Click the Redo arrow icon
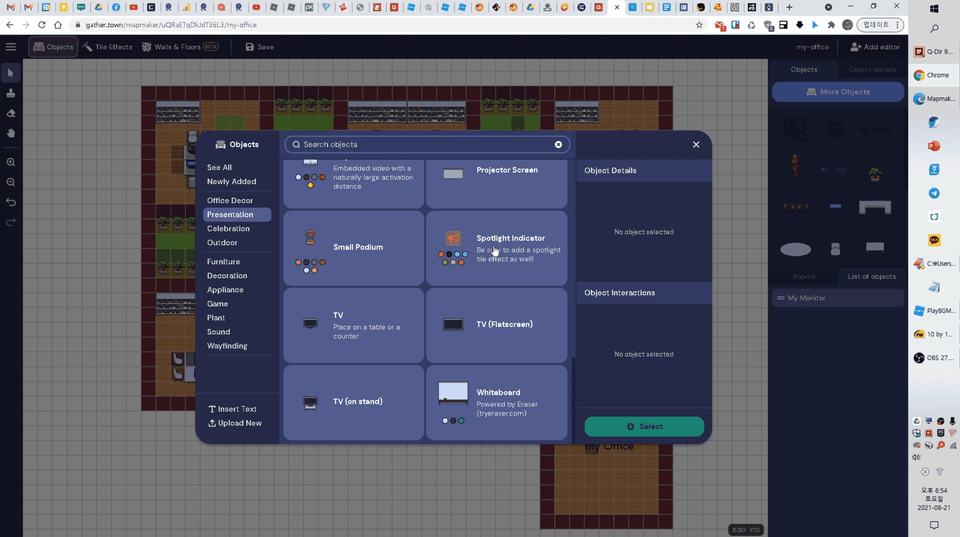The image size is (960, 537). point(10,222)
